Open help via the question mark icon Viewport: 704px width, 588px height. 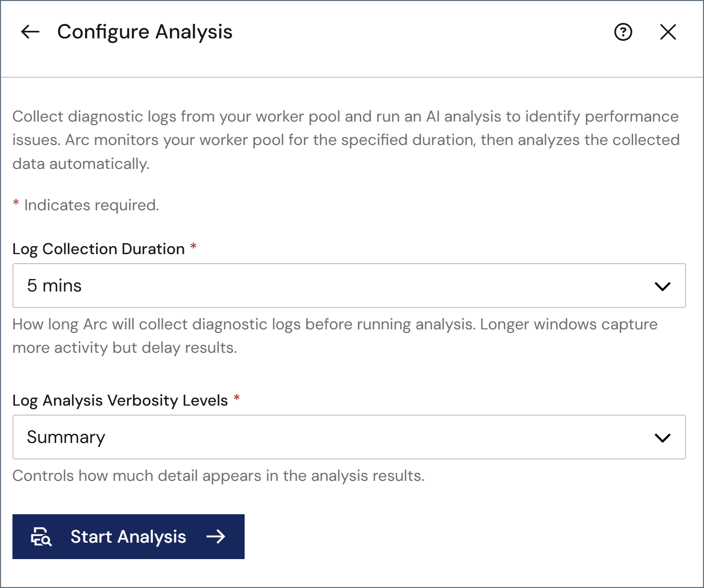pos(623,32)
